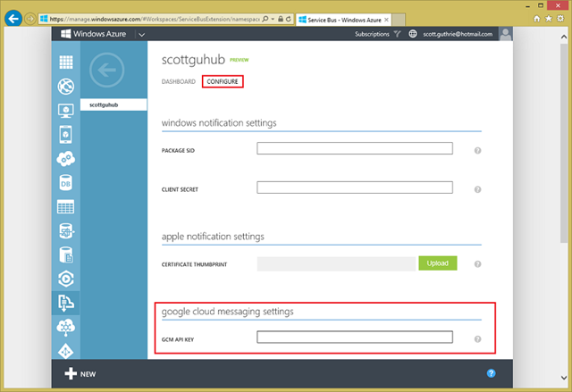Open browser favorites star icon
Viewport: 572px width, 392px height.
[548, 19]
